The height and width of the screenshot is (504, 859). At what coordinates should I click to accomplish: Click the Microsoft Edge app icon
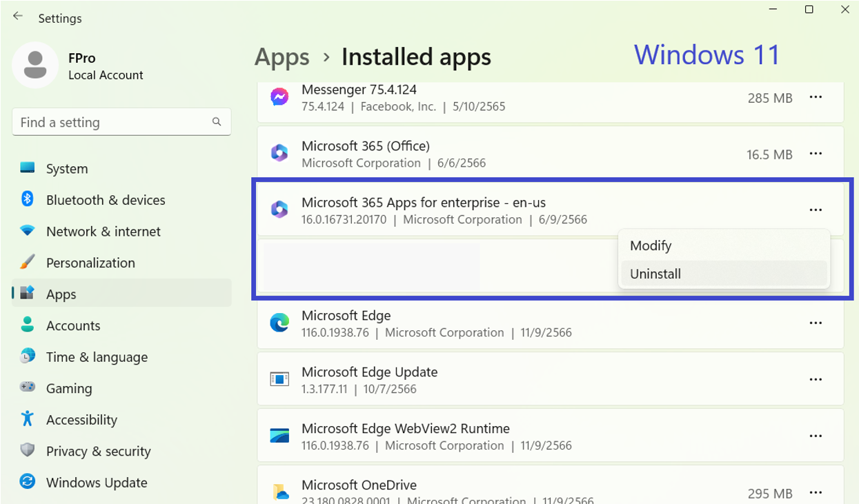(279, 323)
